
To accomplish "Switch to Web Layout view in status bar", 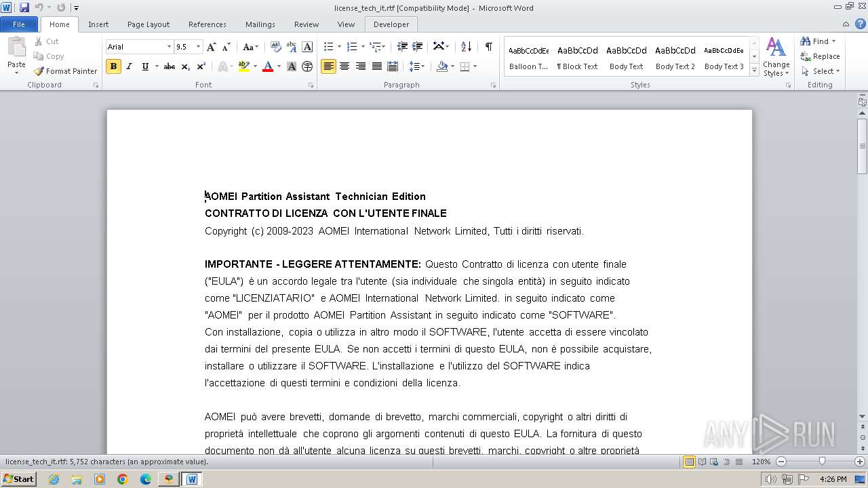I will 714,462.
